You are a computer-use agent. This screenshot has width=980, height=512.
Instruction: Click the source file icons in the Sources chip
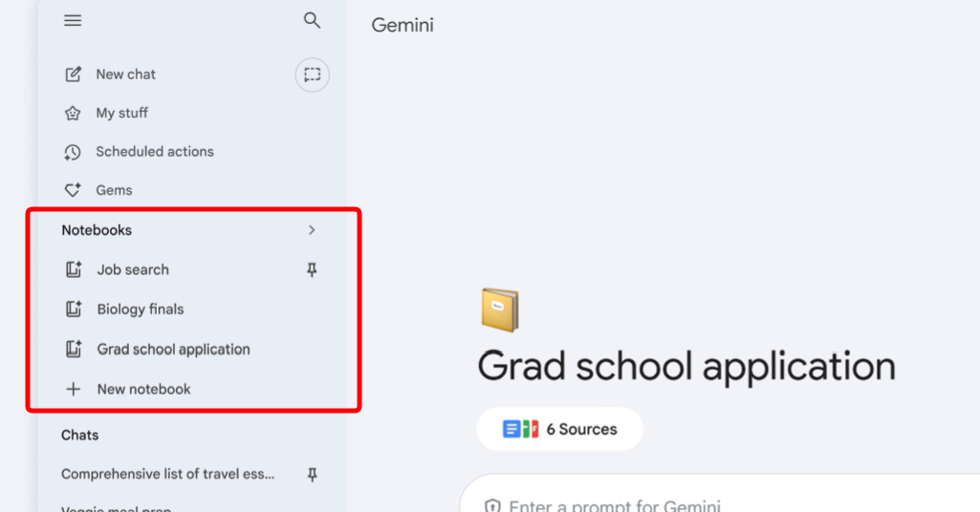click(x=521, y=429)
